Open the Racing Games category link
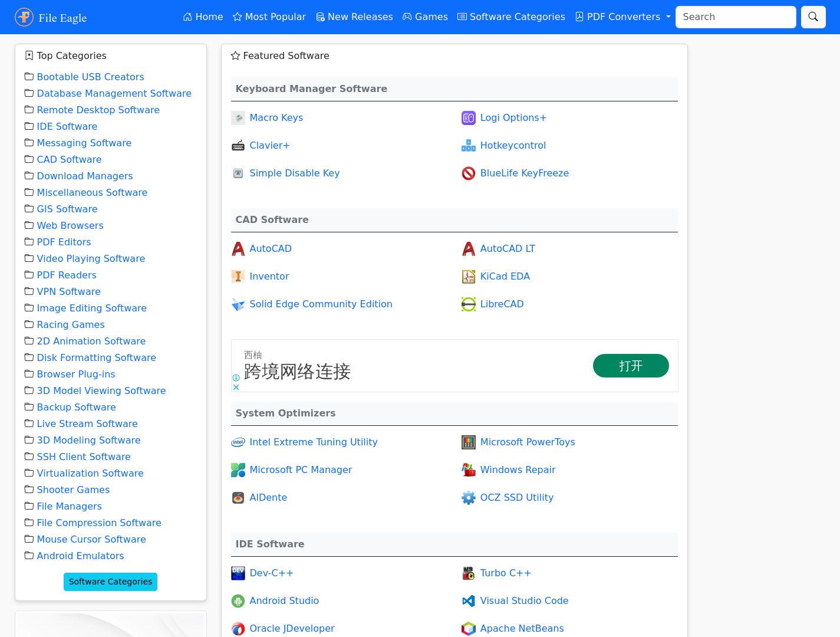Image resolution: width=840 pixels, height=637 pixels. coord(70,324)
